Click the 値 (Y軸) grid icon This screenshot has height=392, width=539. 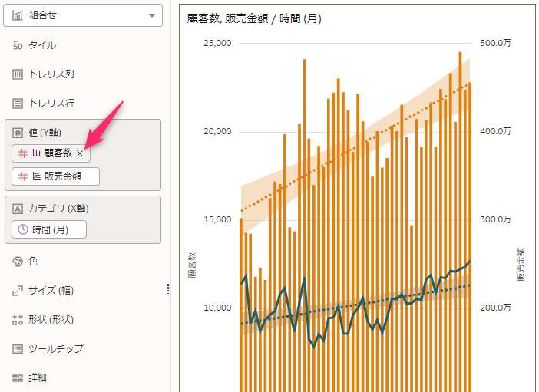tap(18, 133)
